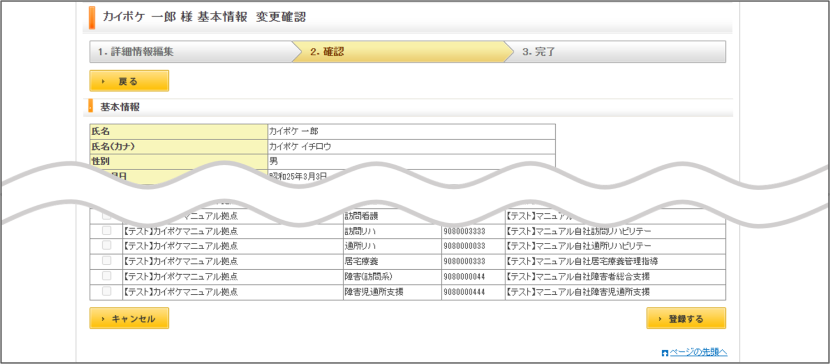This screenshot has width=830, height=364.
Task: Open the ページの先頭へ link
Action: tap(698, 352)
